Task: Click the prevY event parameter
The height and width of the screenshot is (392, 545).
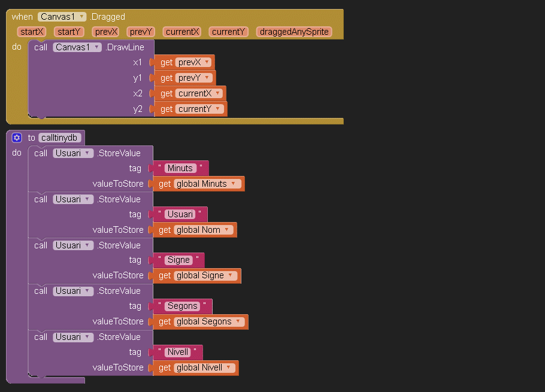Action: point(142,32)
